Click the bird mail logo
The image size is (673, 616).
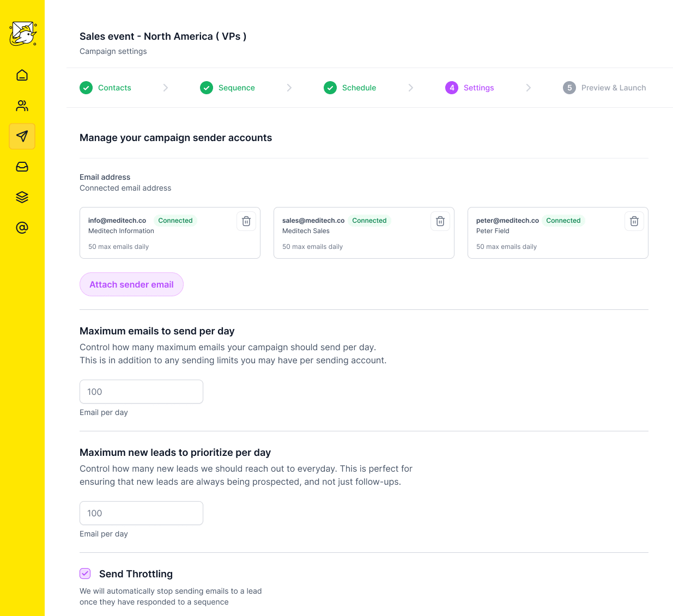click(23, 34)
